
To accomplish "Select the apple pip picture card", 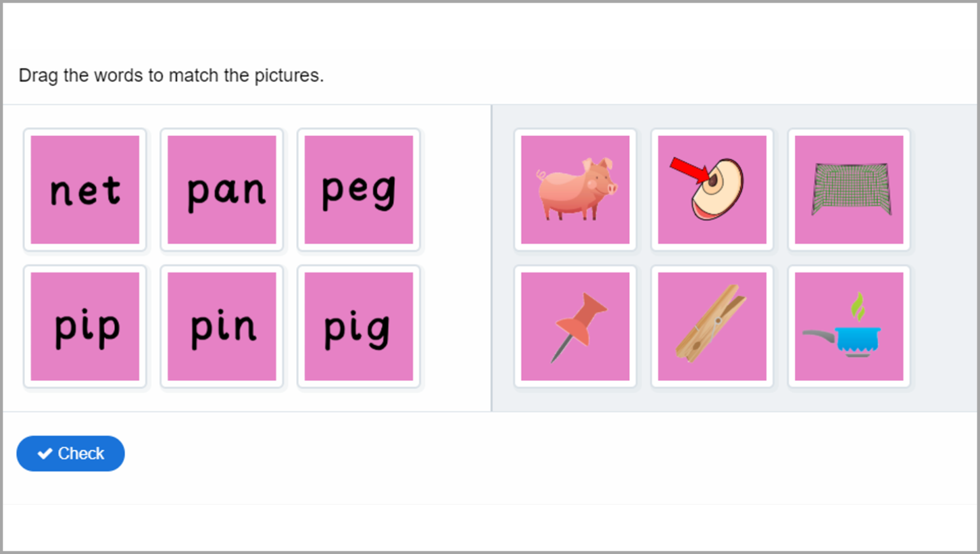I will coord(711,189).
